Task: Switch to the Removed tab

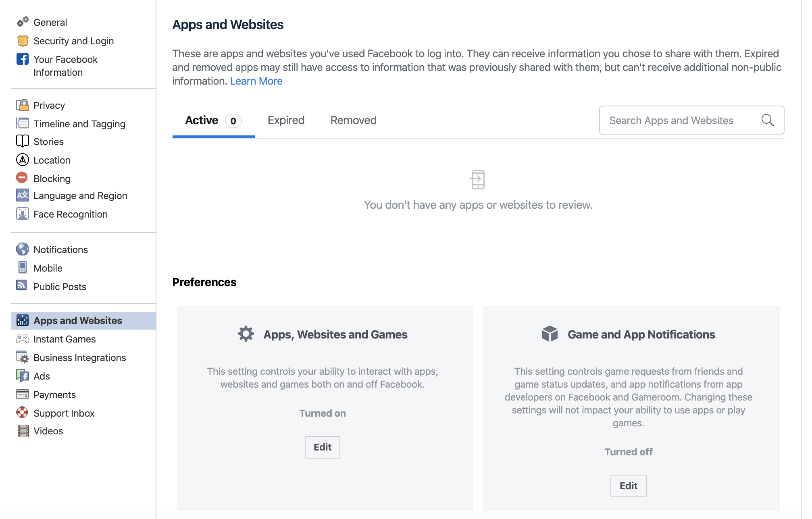Action: [353, 120]
